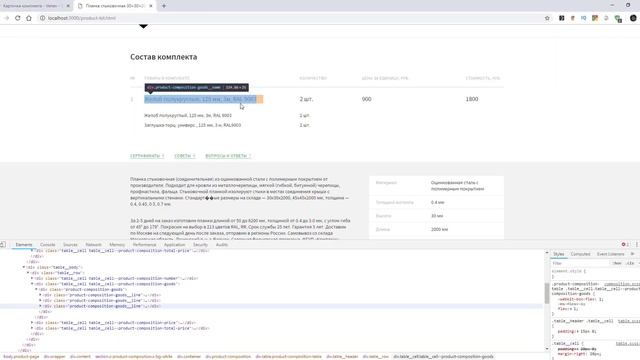Open the IQ extension icon
Viewport: 640px width, 360px height.
(x=584, y=18)
